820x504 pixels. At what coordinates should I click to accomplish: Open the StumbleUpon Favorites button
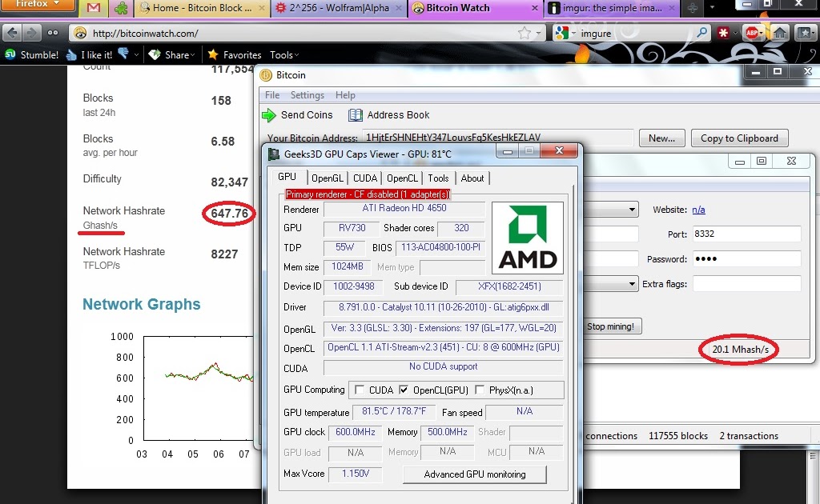(x=235, y=54)
